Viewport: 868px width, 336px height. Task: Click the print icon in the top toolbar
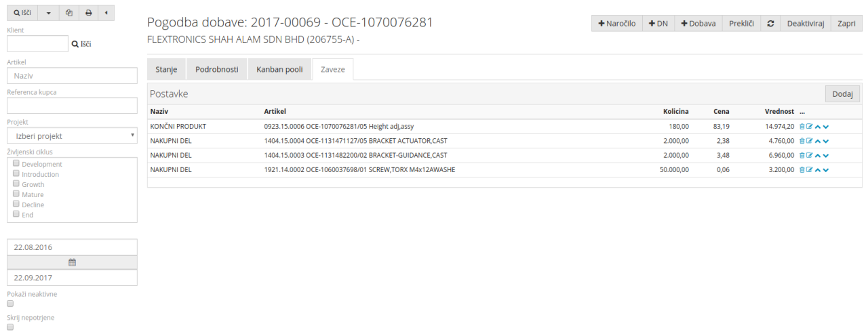(88, 13)
